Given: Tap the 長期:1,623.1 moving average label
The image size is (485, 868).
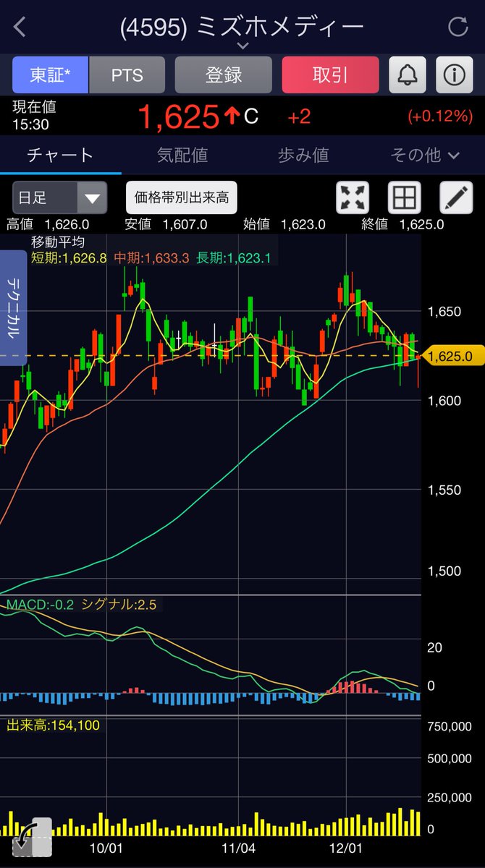Looking at the screenshot, I should click(235, 257).
